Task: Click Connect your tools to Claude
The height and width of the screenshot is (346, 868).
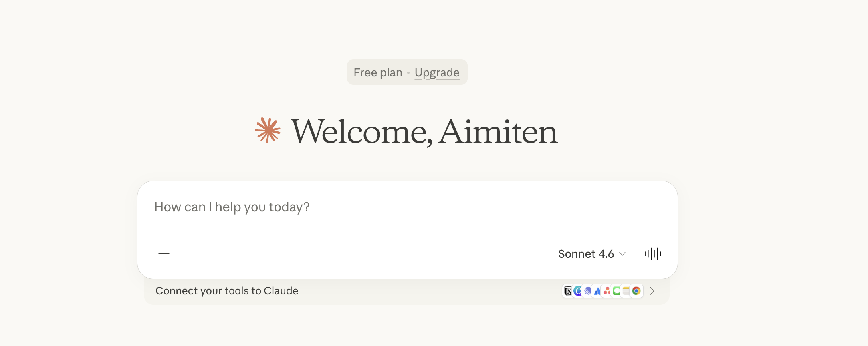Action: [x=227, y=291]
